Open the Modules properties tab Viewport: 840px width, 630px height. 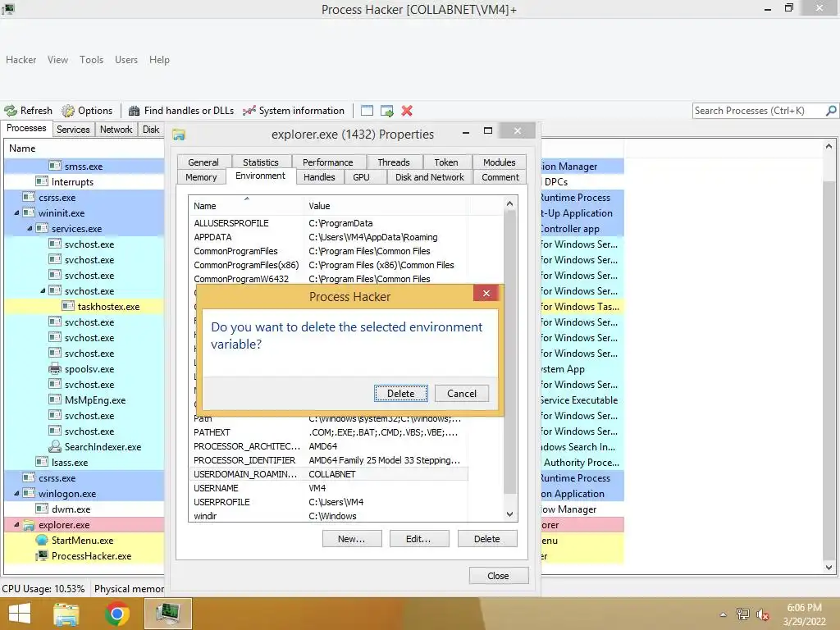pyautogui.click(x=500, y=162)
